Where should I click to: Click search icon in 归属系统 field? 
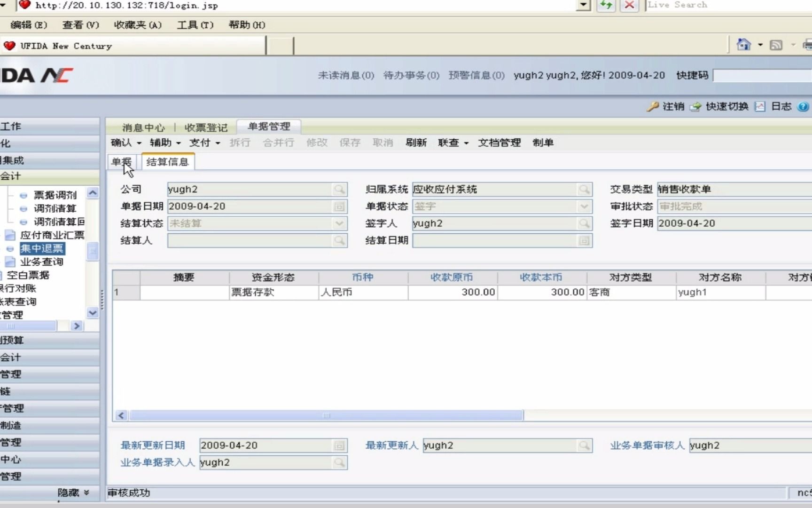click(584, 189)
